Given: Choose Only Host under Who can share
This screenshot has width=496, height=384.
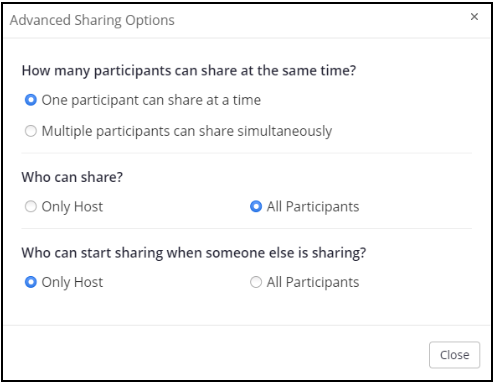Looking at the screenshot, I should (31, 206).
